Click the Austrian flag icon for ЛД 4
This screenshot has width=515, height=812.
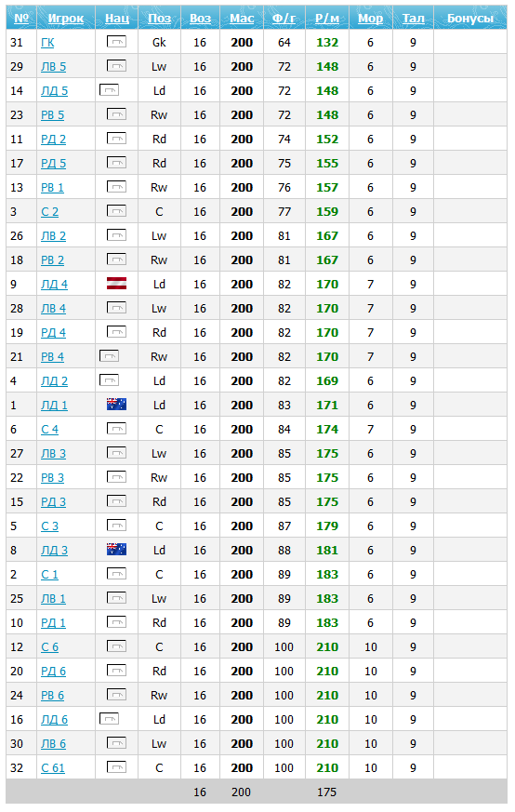tap(116, 284)
